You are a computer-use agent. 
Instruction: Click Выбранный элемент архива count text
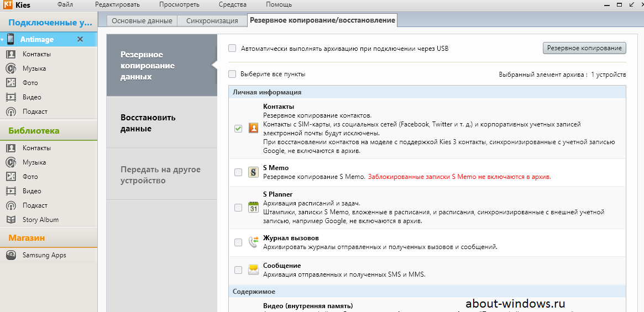tap(562, 75)
